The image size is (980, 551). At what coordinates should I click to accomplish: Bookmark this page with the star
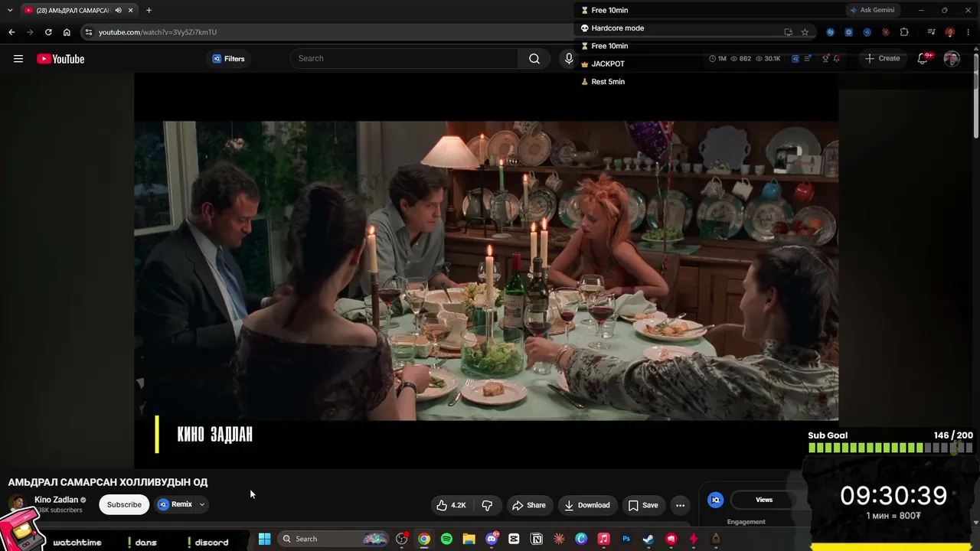tap(805, 32)
